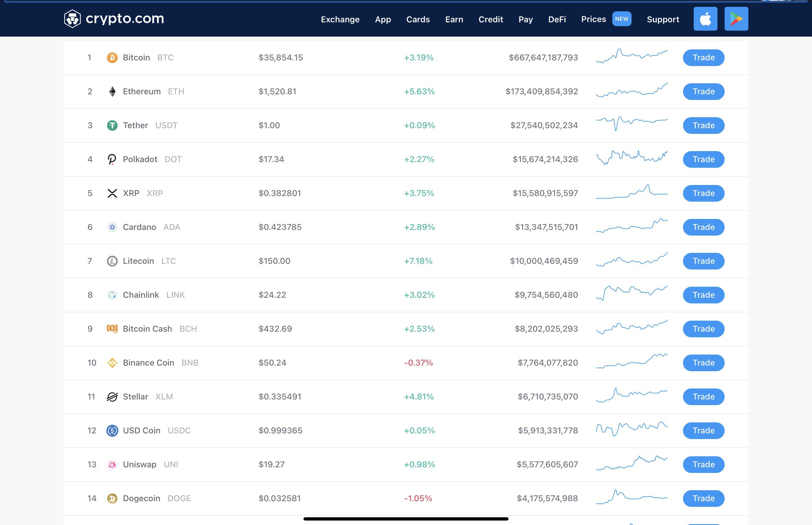The height and width of the screenshot is (525, 812).
Task: Navigate to the Support page
Action: 662,19
